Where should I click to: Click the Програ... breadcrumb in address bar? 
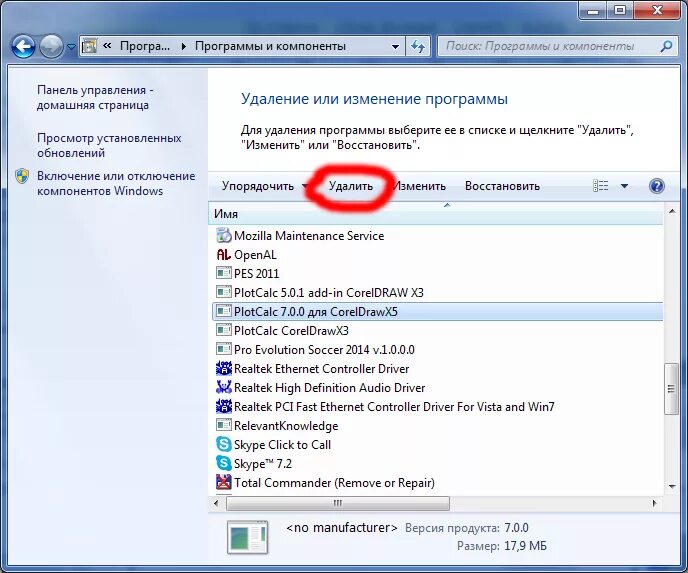[x=144, y=46]
